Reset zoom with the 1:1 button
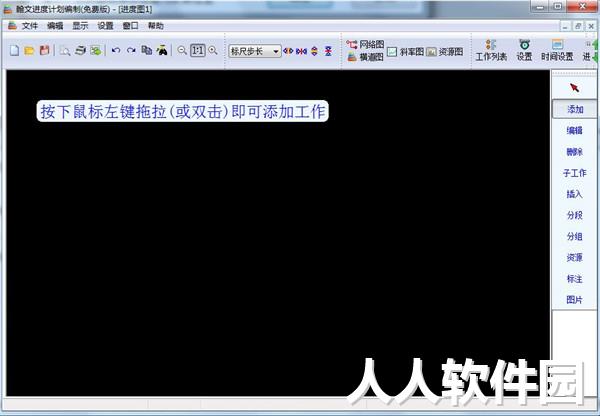Screen dimensions: 600x416 (x=198, y=51)
